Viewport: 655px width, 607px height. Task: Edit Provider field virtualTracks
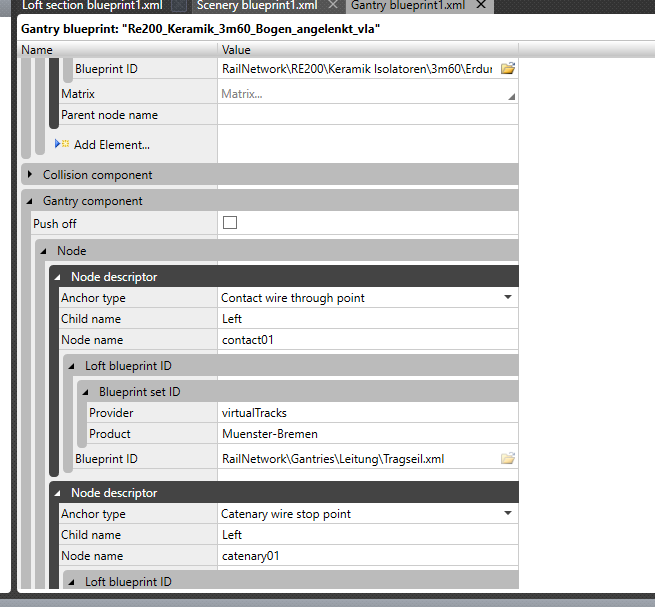368,413
